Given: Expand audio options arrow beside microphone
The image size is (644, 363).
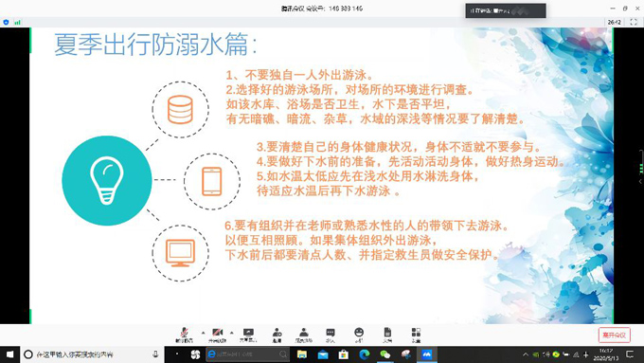Looking at the screenshot, I should [203, 333].
